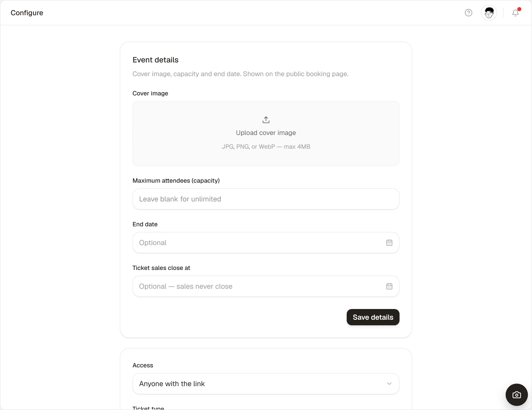This screenshot has width=532, height=410.
Task: Click the floating camera screenshot button
Action: pyautogui.click(x=517, y=395)
